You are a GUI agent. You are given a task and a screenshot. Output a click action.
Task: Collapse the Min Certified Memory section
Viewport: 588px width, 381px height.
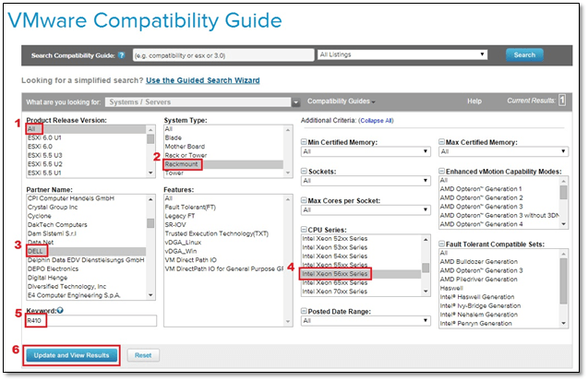(304, 142)
